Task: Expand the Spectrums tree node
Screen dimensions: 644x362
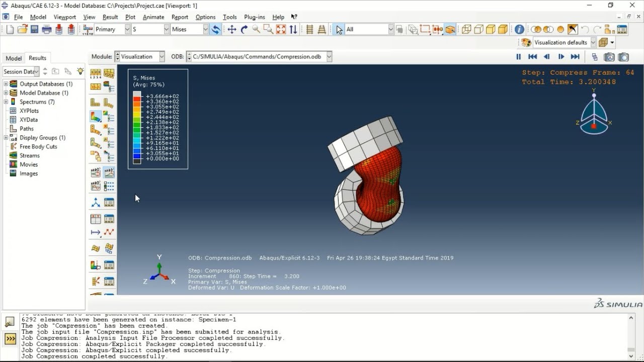Action: [6, 102]
